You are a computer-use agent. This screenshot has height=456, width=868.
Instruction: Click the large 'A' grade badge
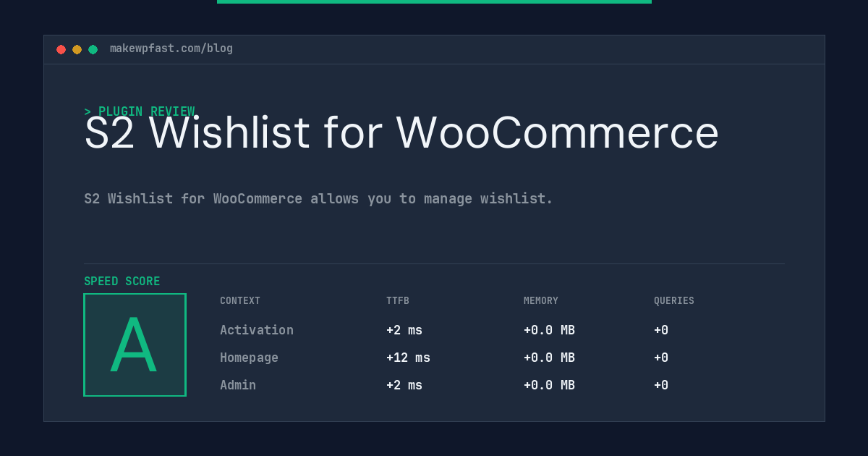pos(135,345)
